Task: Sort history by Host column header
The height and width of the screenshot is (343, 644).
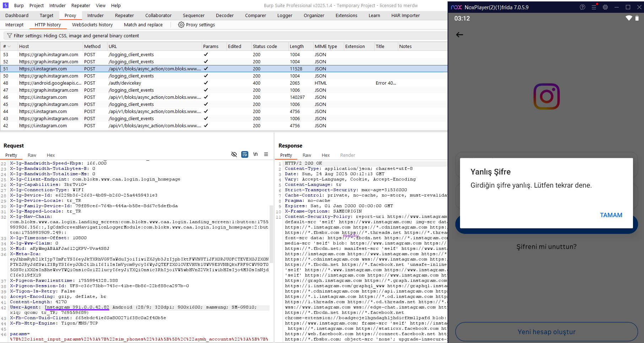Action: [50, 46]
